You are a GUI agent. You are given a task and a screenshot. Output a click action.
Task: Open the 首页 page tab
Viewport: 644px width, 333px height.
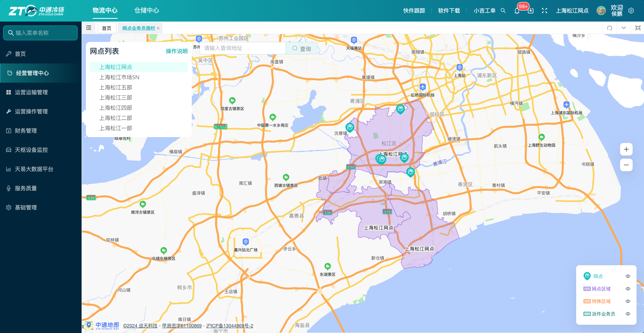point(107,28)
